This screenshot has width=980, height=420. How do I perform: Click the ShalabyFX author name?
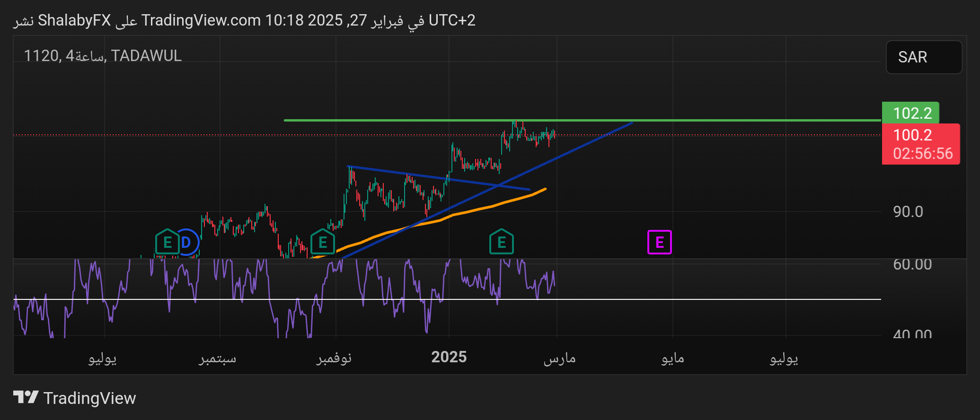coord(74,20)
